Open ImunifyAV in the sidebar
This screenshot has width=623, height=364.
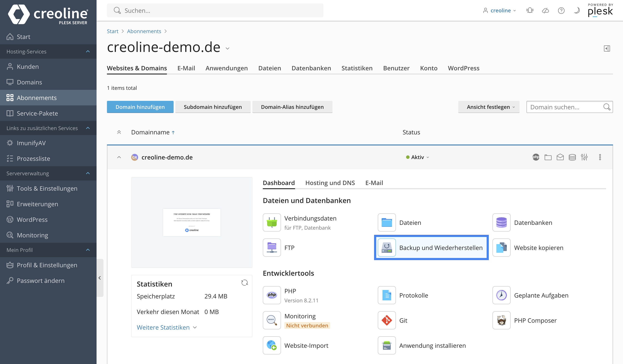tap(48, 143)
